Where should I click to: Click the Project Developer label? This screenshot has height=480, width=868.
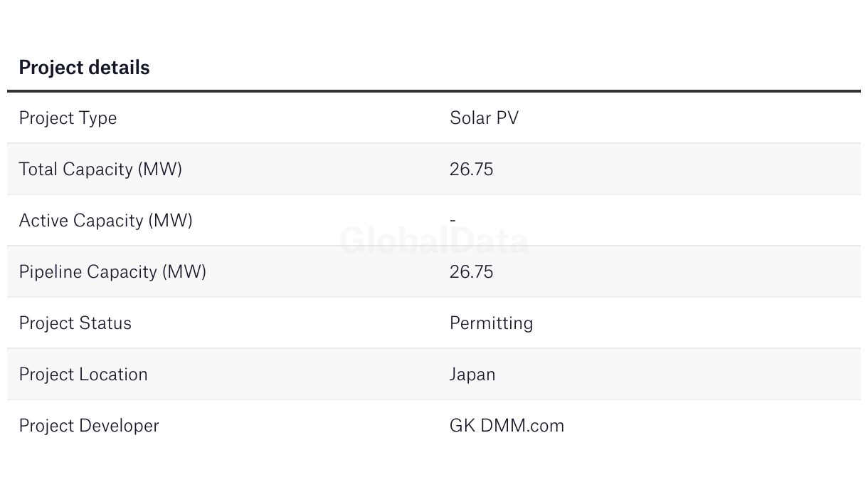click(x=89, y=426)
